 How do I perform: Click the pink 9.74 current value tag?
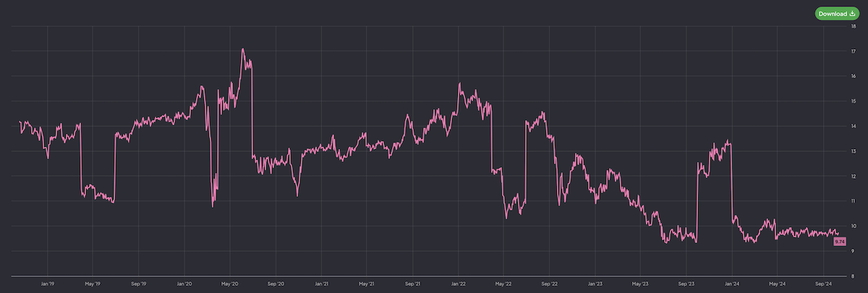pyautogui.click(x=840, y=242)
